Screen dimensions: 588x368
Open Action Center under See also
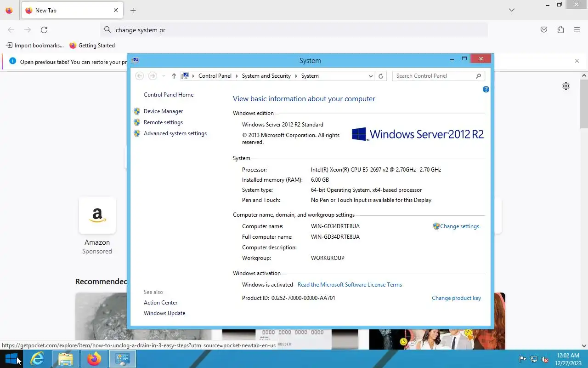pyautogui.click(x=160, y=303)
